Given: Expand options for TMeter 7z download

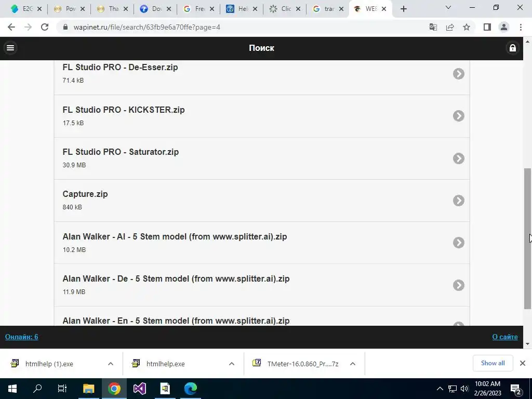Looking at the screenshot, I should point(353,364).
